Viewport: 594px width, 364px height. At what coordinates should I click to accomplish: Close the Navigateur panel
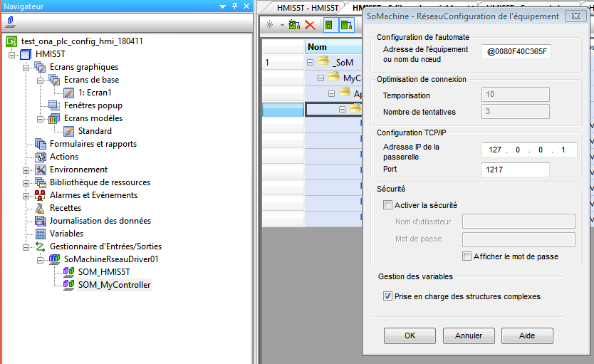[x=246, y=6]
